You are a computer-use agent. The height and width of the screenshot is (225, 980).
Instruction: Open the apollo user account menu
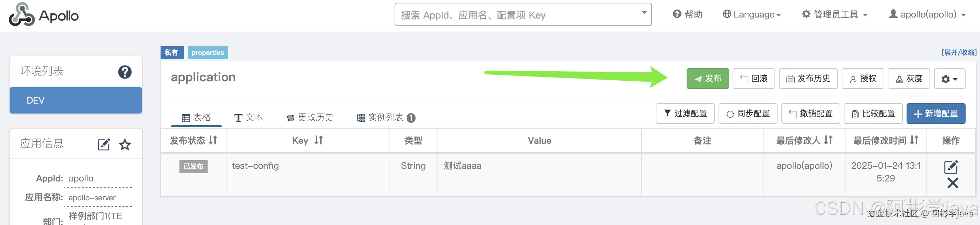coord(927,14)
